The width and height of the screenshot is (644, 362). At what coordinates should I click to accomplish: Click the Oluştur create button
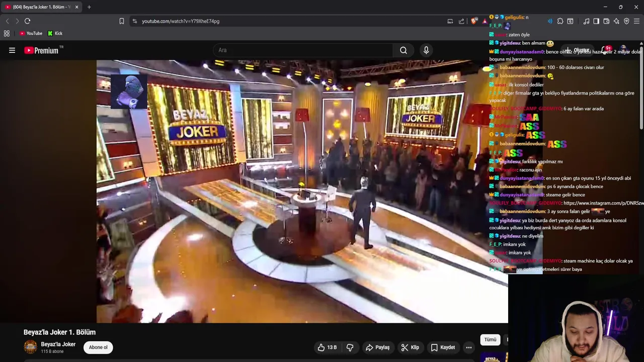point(577,50)
